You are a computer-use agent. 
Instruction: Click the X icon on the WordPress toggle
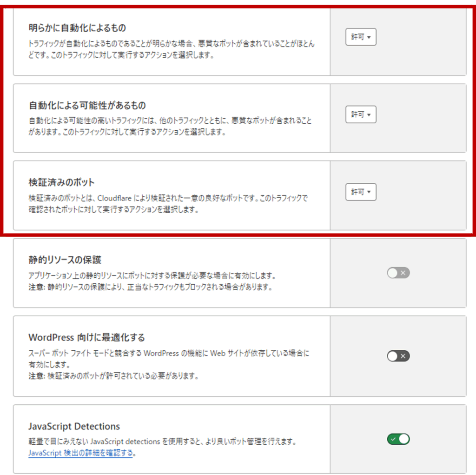point(403,356)
